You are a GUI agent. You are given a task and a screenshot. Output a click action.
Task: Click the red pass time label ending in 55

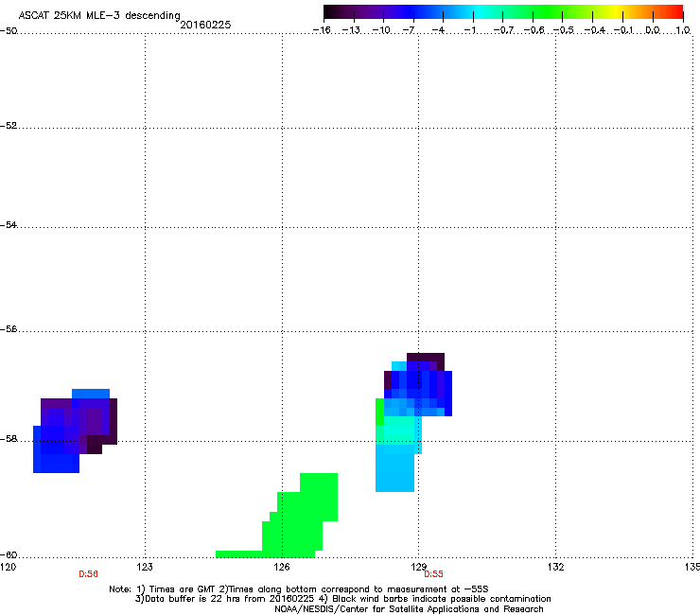tap(433, 574)
